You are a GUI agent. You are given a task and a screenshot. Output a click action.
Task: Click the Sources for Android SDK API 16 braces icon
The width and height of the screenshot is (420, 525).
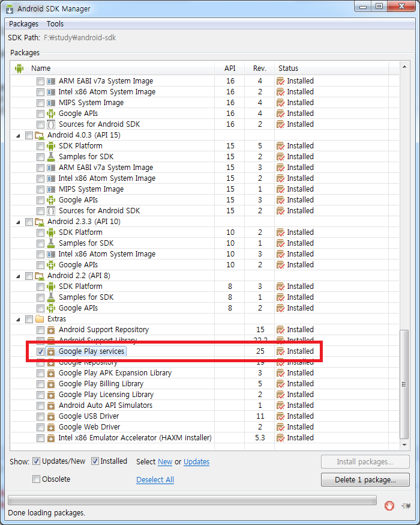(x=51, y=124)
